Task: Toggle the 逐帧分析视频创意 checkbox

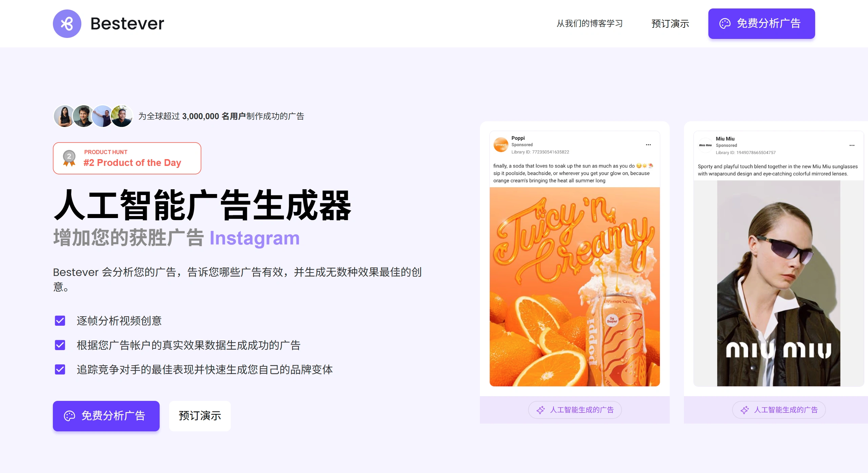Action: click(x=60, y=321)
